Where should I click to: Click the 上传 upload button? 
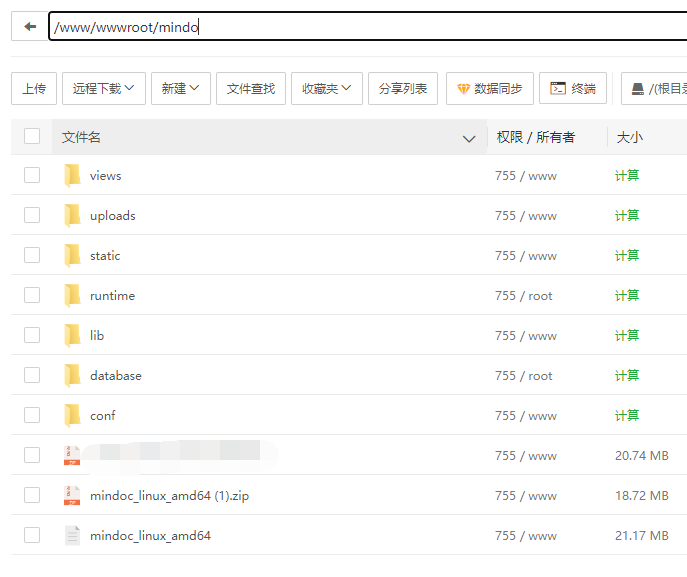point(34,89)
